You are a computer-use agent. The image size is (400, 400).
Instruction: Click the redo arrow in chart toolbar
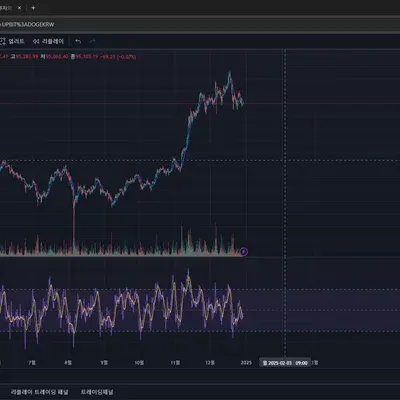click(x=92, y=41)
